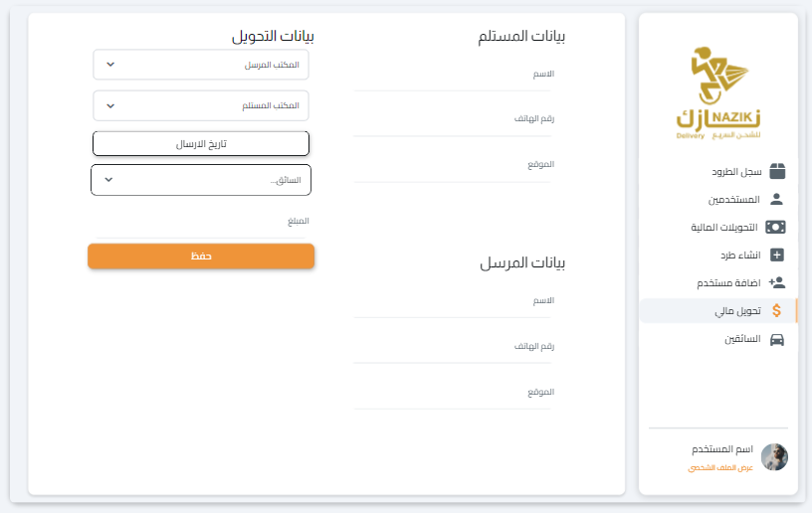Click the تاريخ الارسال date field
Viewport: 812px width, 513px height.
[x=201, y=143]
